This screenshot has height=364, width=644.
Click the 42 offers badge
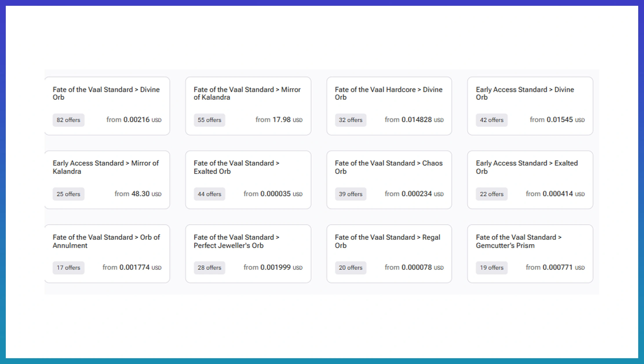click(x=491, y=120)
